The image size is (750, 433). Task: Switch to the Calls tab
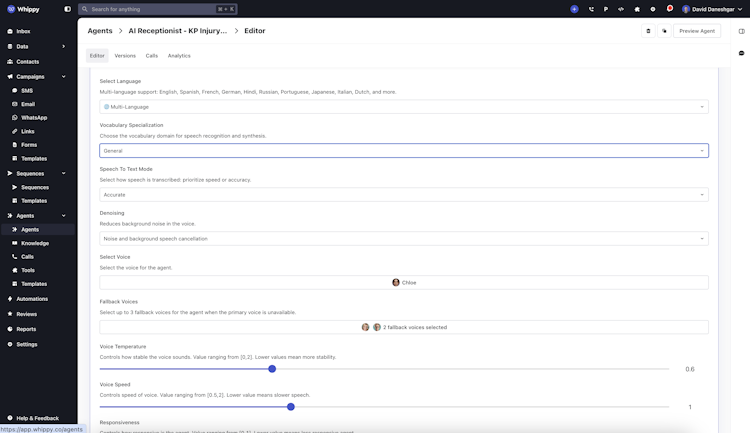(152, 56)
